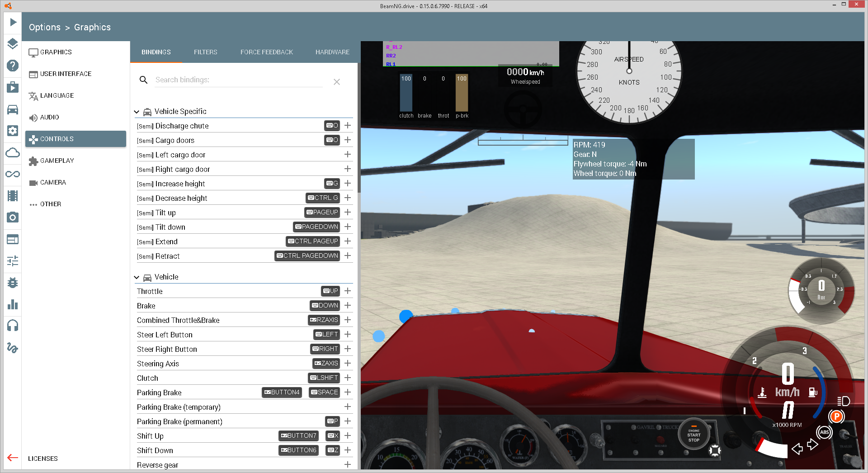Switch to the Filters tab
This screenshot has width=868, height=473.
click(x=206, y=52)
